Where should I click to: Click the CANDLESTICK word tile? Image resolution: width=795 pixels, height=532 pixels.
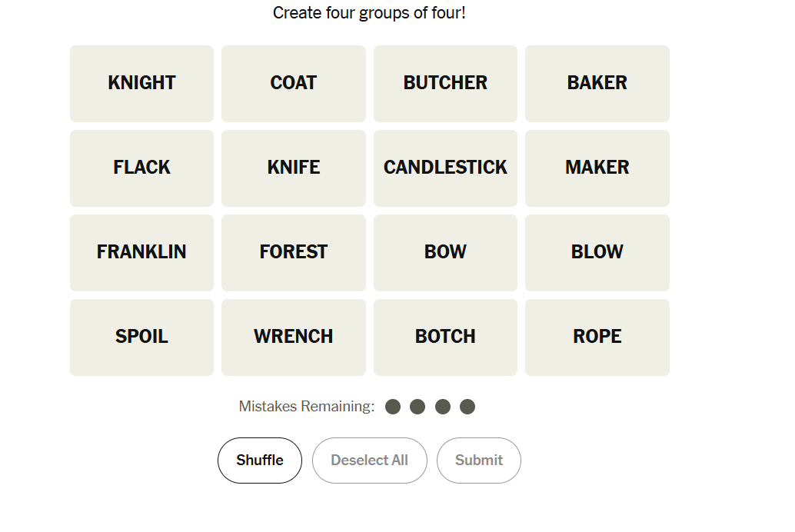pyautogui.click(x=445, y=168)
